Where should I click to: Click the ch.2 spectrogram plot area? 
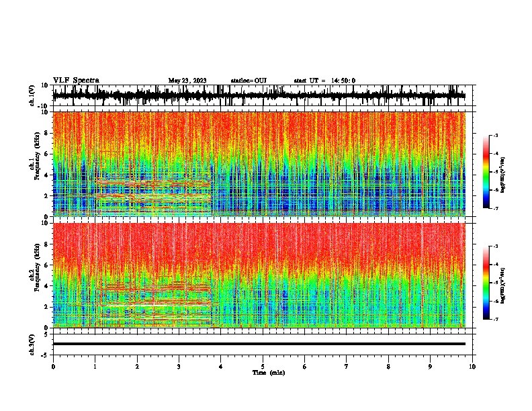[x=259, y=275]
